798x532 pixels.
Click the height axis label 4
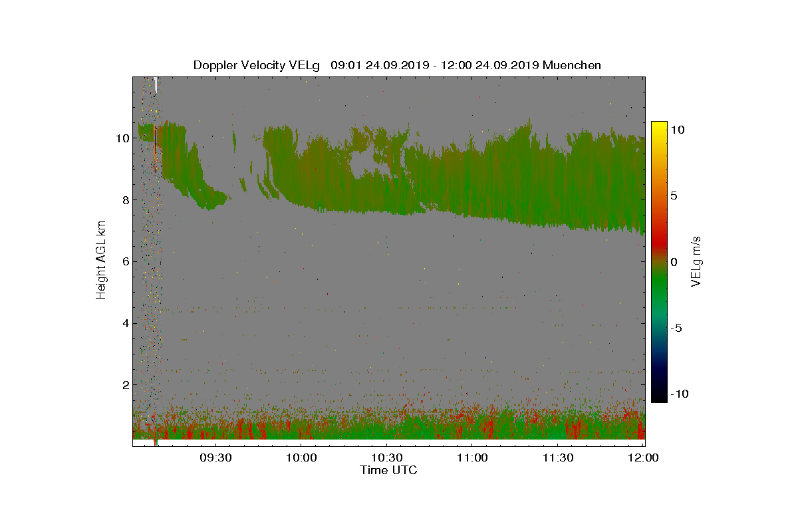[x=124, y=323]
